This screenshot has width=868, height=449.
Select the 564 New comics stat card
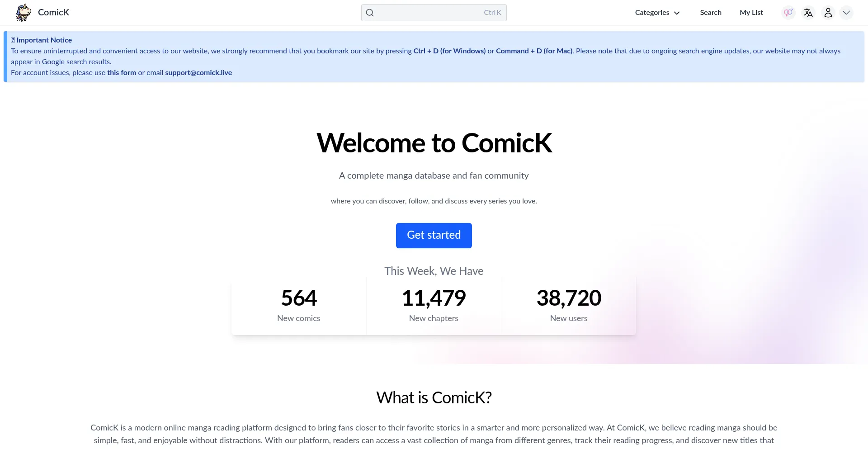coord(299,305)
